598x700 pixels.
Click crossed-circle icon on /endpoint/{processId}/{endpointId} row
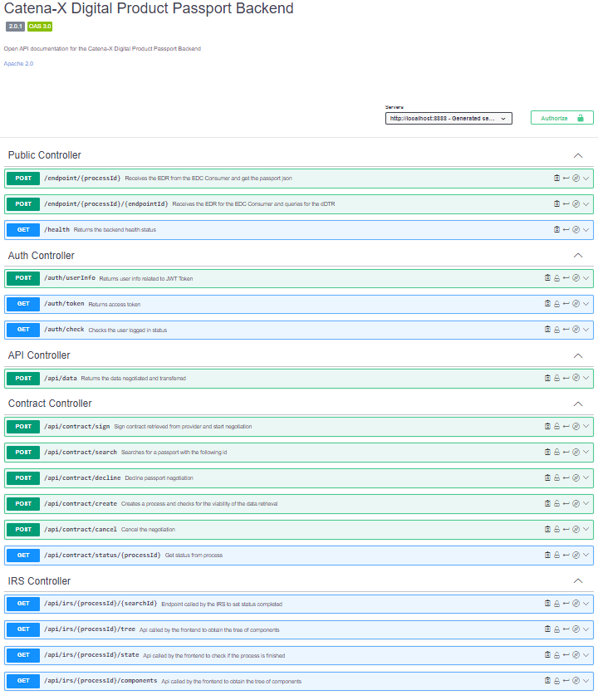pos(576,204)
